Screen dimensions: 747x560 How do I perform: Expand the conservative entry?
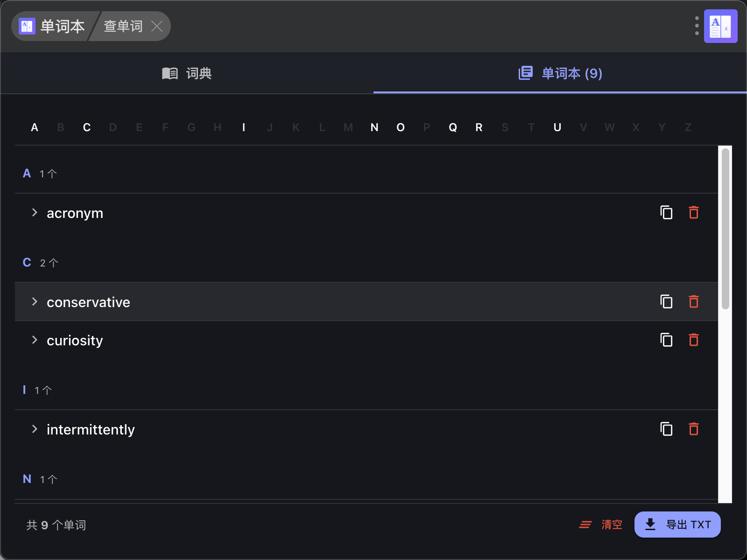tap(35, 301)
